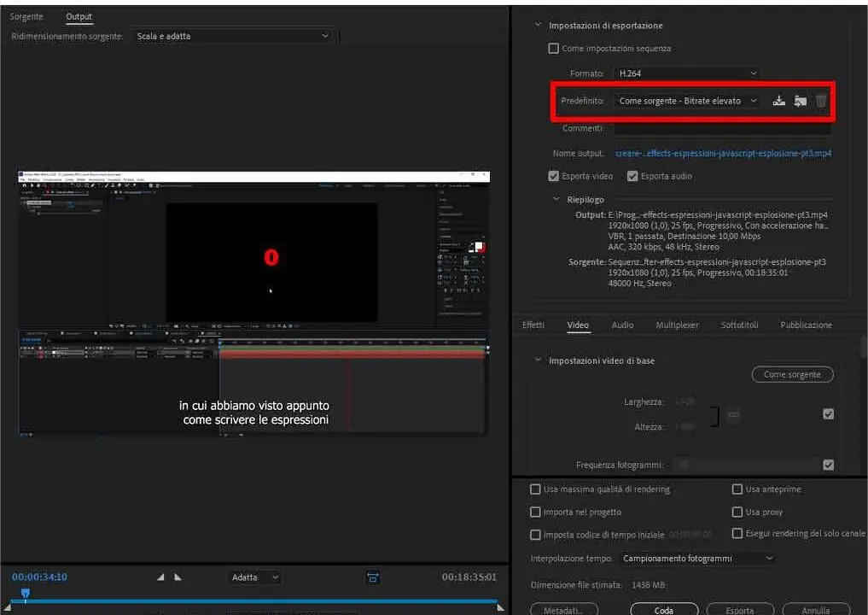Image resolution: width=868 pixels, height=615 pixels.
Task: Click the Coda button
Action: coord(664,610)
